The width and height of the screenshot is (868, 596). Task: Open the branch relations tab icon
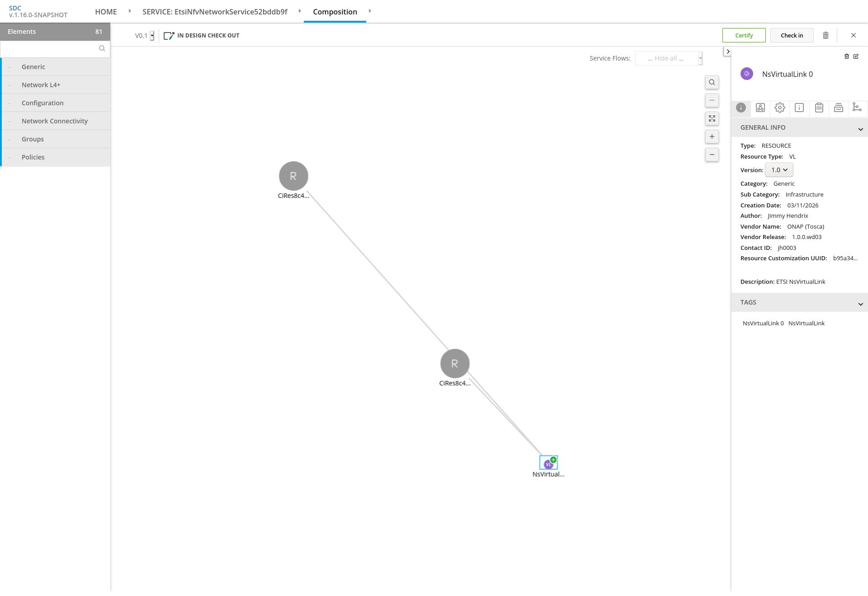pyautogui.click(x=857, y=107)
